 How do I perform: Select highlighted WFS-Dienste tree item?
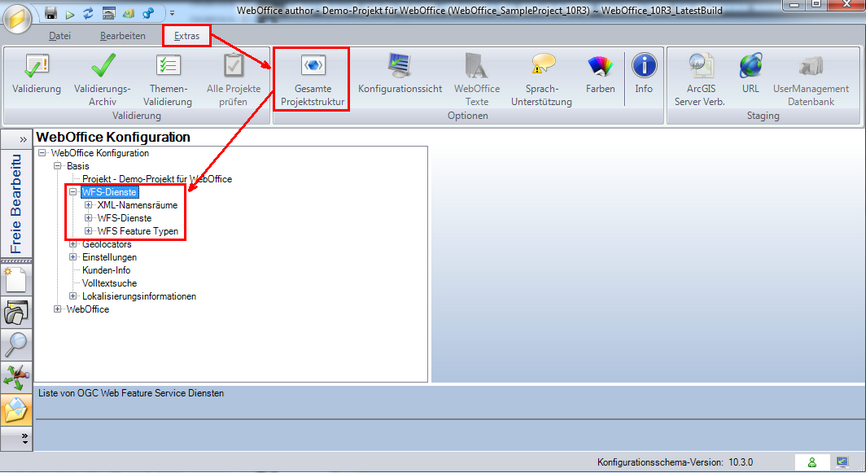point(109,192)
